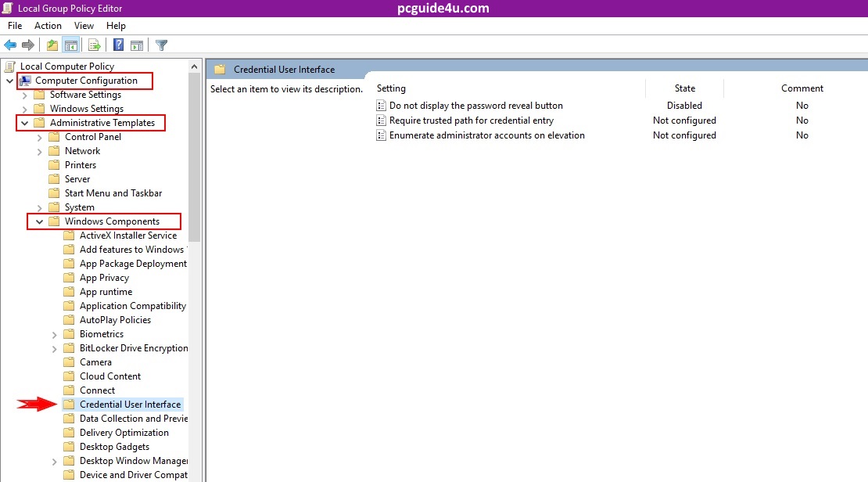Click the Up one level folder icon
868x482 pixels.
(x=52, y=45)
